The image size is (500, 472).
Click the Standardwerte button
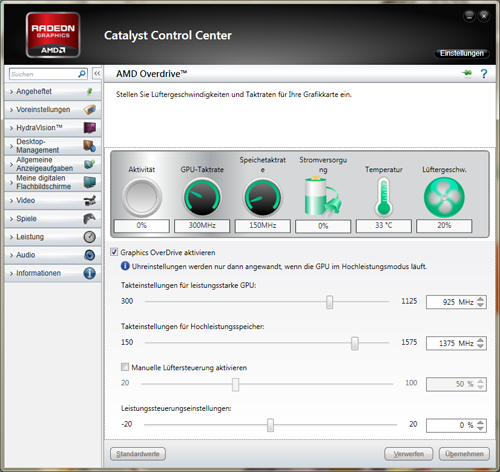point(138,454)
